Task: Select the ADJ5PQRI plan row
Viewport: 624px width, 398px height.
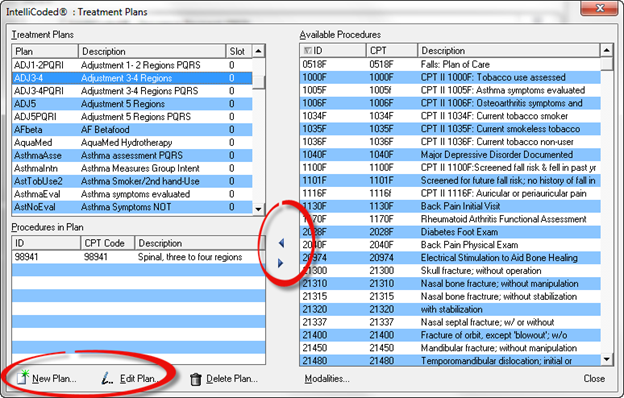Action: (132, 117)
